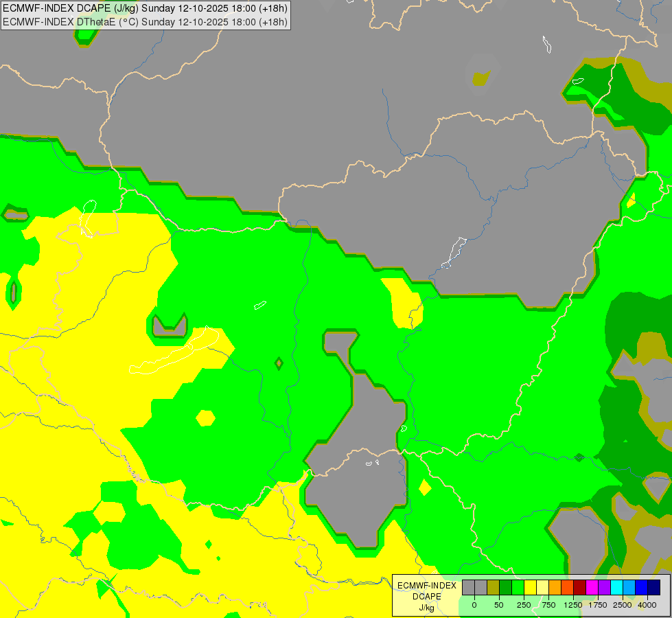Click the J/kg unit label in legend
The width and height of the screenshot is (672, 618).
point(426,608)
